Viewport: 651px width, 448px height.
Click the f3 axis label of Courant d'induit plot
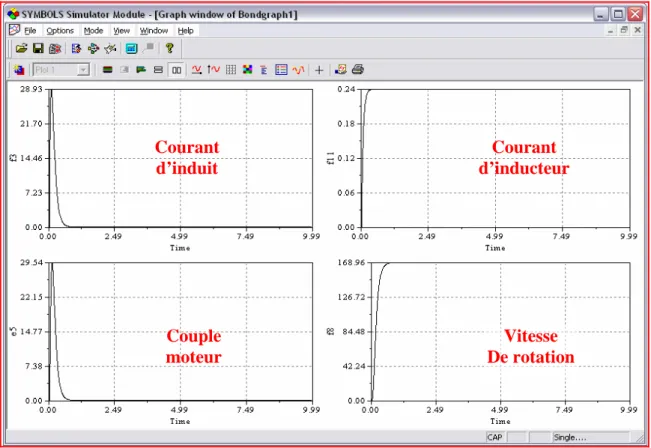click(x=13, y=158)
